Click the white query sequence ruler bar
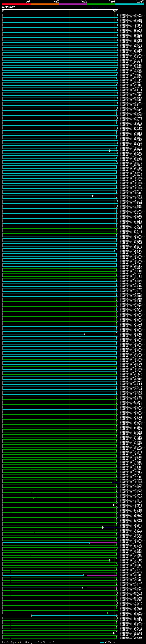 (60, 10)
